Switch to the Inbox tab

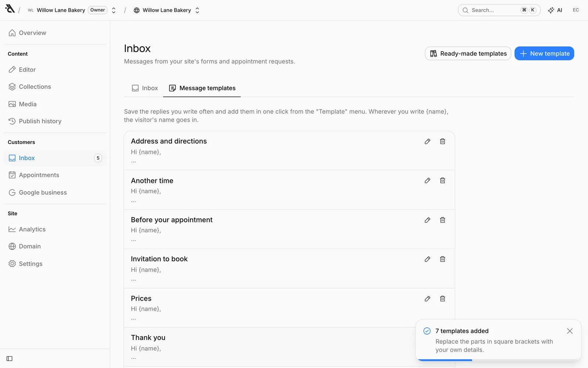(145, 88)
